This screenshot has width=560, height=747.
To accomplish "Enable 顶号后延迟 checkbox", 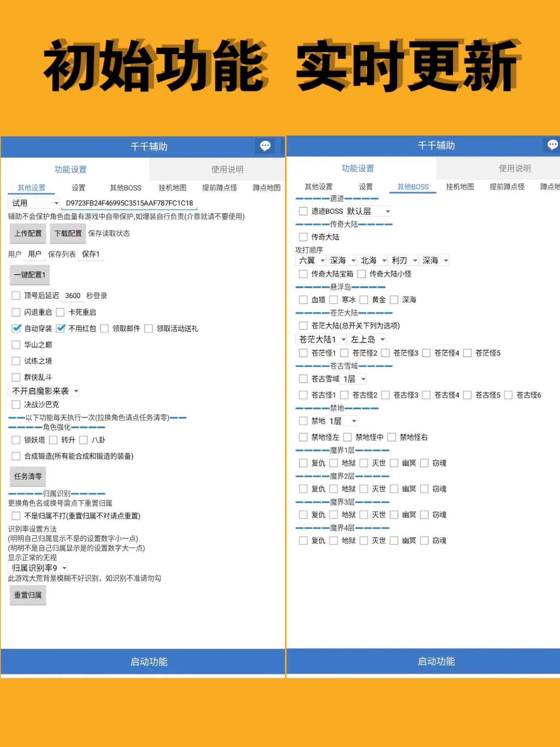I will tap(16, 296).
